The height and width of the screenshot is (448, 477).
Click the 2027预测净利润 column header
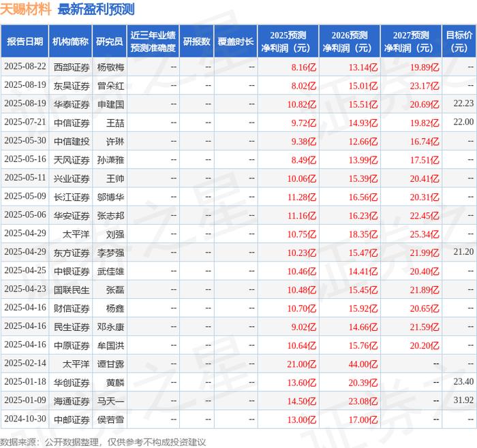pyautogui.click(x=411, y=42)
